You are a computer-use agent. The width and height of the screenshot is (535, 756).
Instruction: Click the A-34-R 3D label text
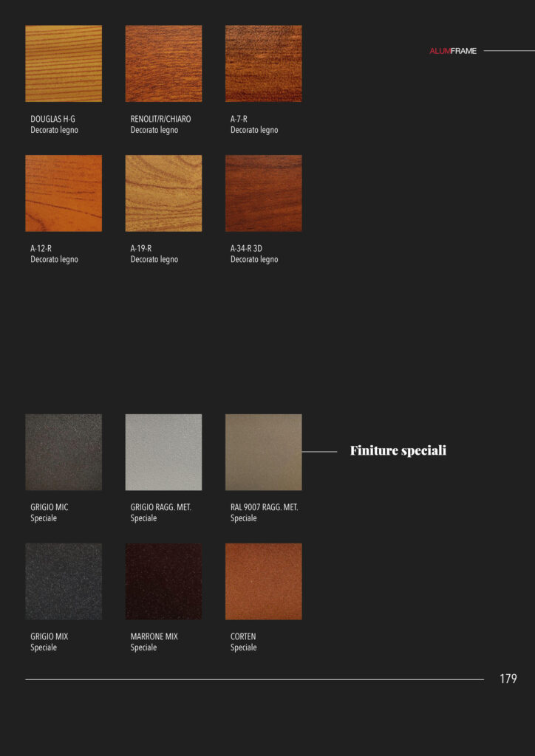coord(247,249)
